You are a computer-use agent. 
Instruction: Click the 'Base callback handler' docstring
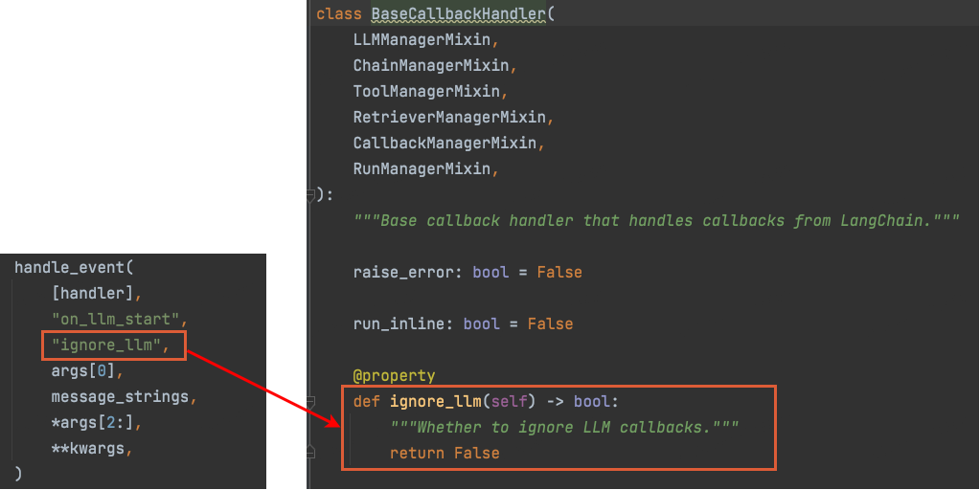[655, 220]
